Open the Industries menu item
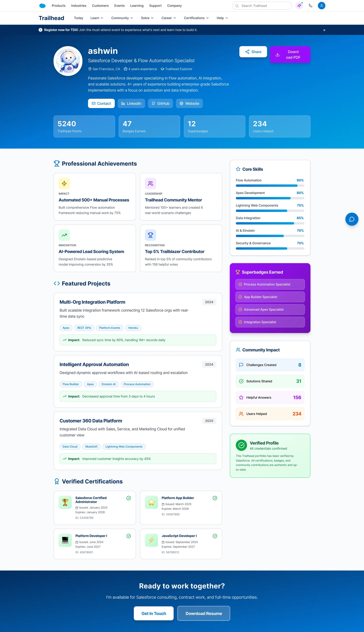Viewport: 364px width, 632px height. (x=79, y=5)
